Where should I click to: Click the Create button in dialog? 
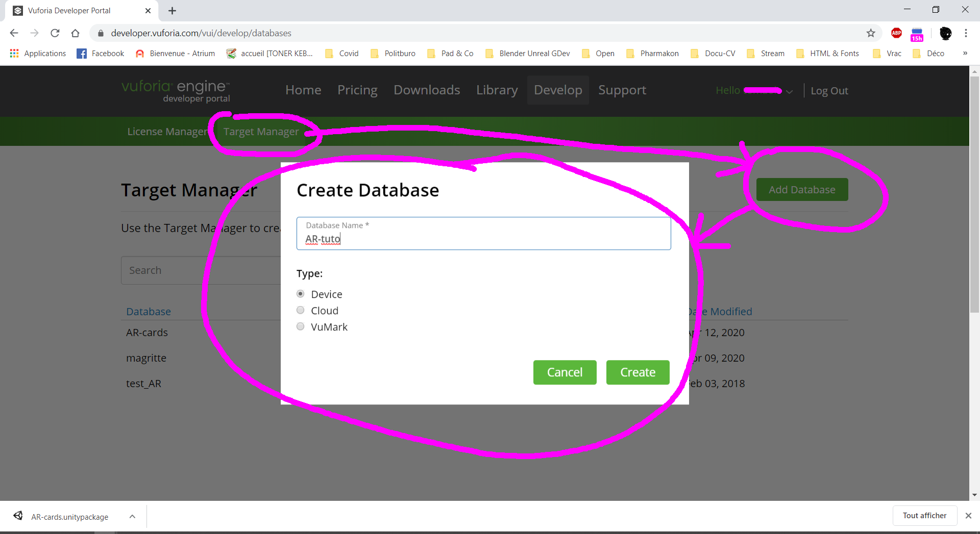(x=638, y=372)
